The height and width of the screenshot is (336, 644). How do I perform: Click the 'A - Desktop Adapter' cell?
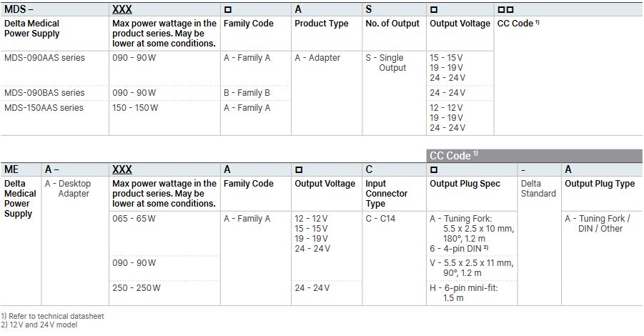68,189
